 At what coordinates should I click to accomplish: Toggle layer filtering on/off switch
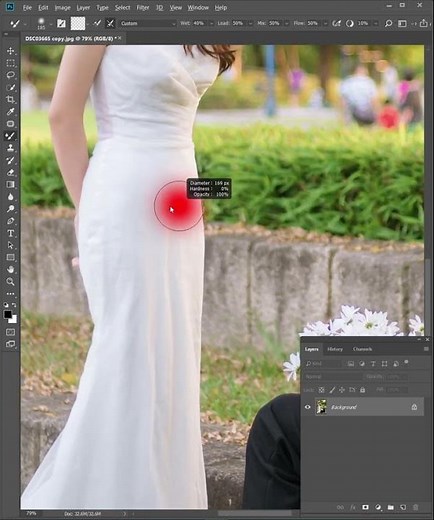(x=406, y=362)
